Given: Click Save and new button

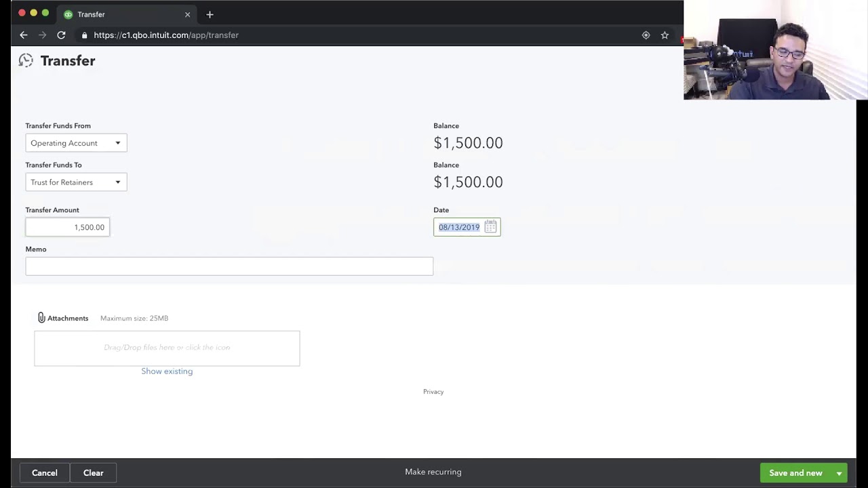Looking at the screenshot, I should coord(796,473).
